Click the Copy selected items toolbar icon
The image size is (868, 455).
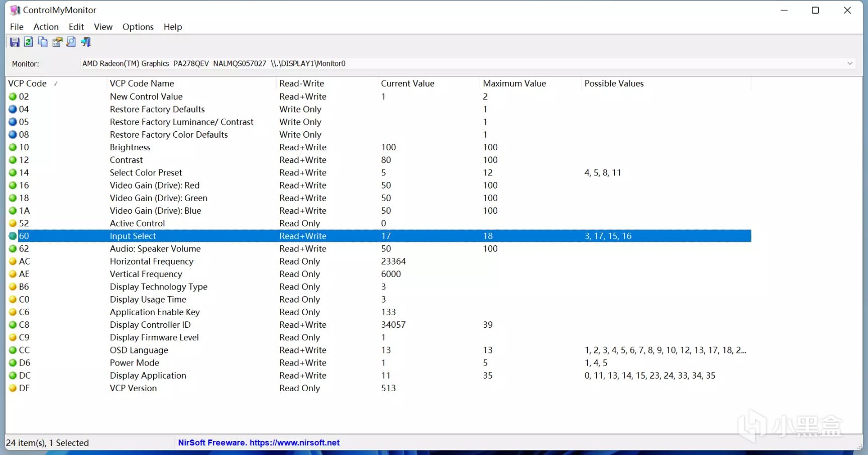pos(43,42)
